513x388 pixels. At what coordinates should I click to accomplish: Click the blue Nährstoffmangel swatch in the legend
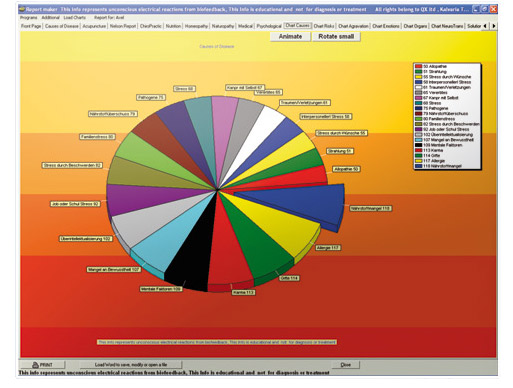coord(419,166)
